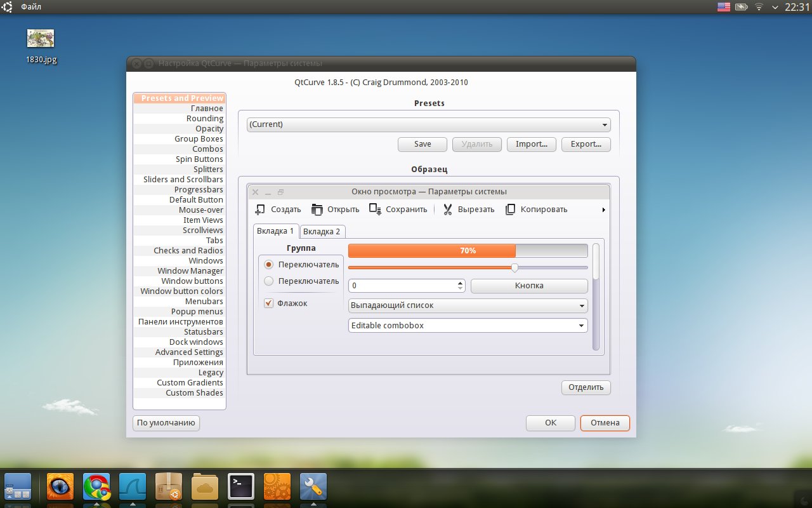
Task: Open the Файл menu in the top panel
Action: pyautogui.click(x=31, y=7)
